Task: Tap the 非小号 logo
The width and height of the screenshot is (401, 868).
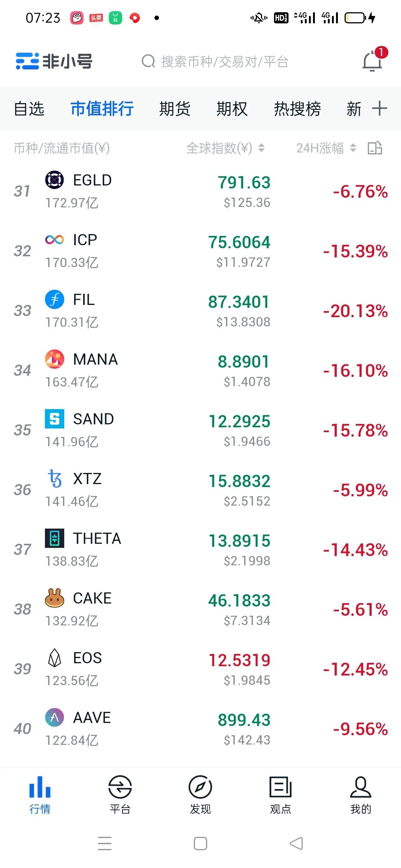Action: click(x=54, y=61)
